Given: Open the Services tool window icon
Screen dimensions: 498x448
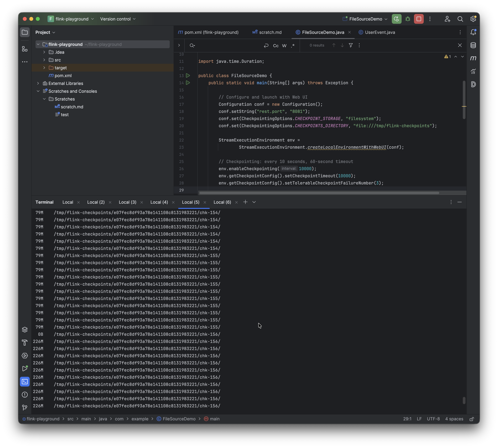Looking at the screenshot, I should (25, 355).
